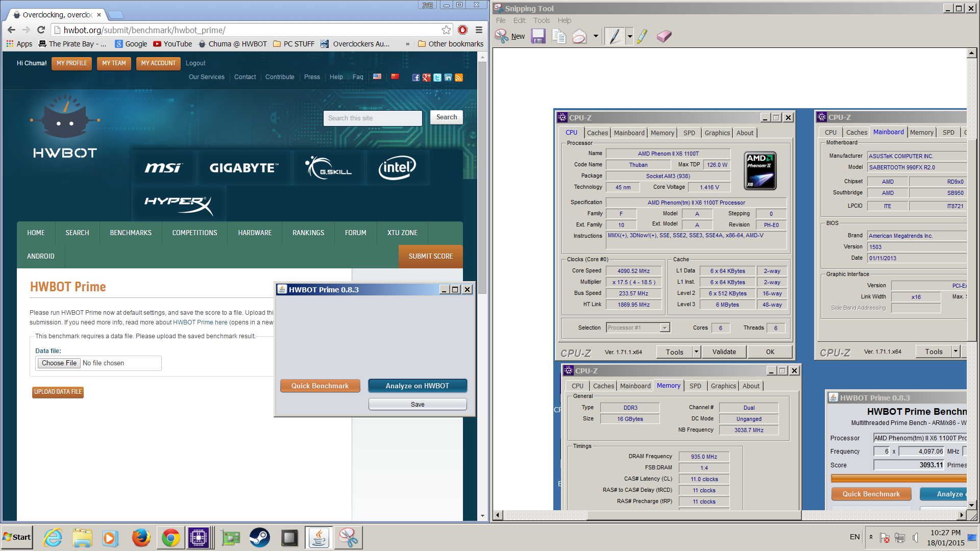This screenshot has height=551, width=980.
Task: Show hidden bookmarks with the chevron
Action: tap(407, 44)
